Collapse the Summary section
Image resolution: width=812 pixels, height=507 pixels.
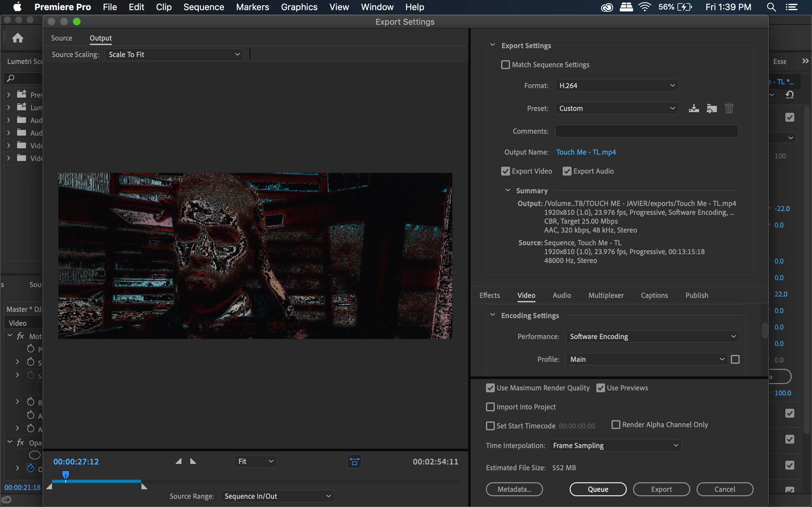(x=508, y=190)
